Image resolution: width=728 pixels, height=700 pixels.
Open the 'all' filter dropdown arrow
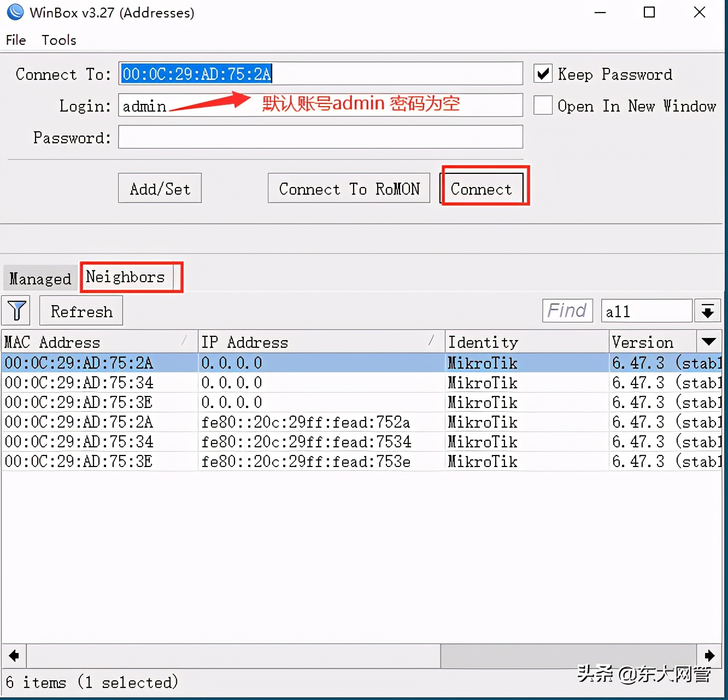tap(707, 311)
